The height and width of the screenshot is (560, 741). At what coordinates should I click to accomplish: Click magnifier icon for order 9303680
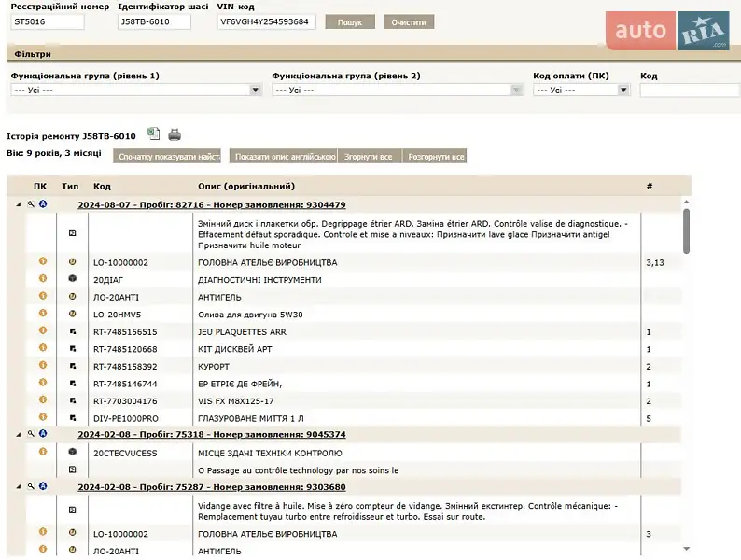coord(31,486)
